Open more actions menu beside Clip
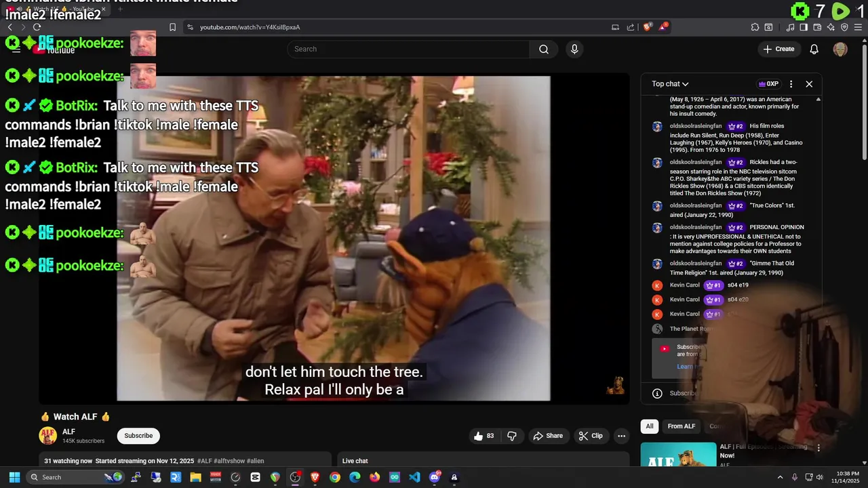Image resolution: width=868 pixels, height=488 pixels. [x=621, y=436]
